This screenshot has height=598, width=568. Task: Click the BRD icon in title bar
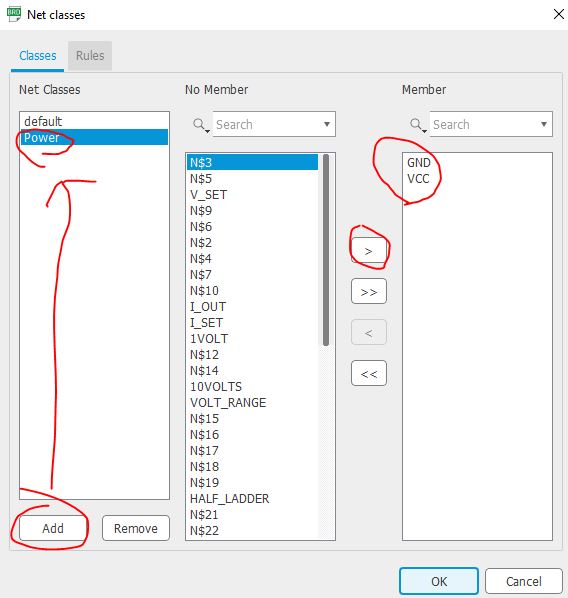(14, 14)
